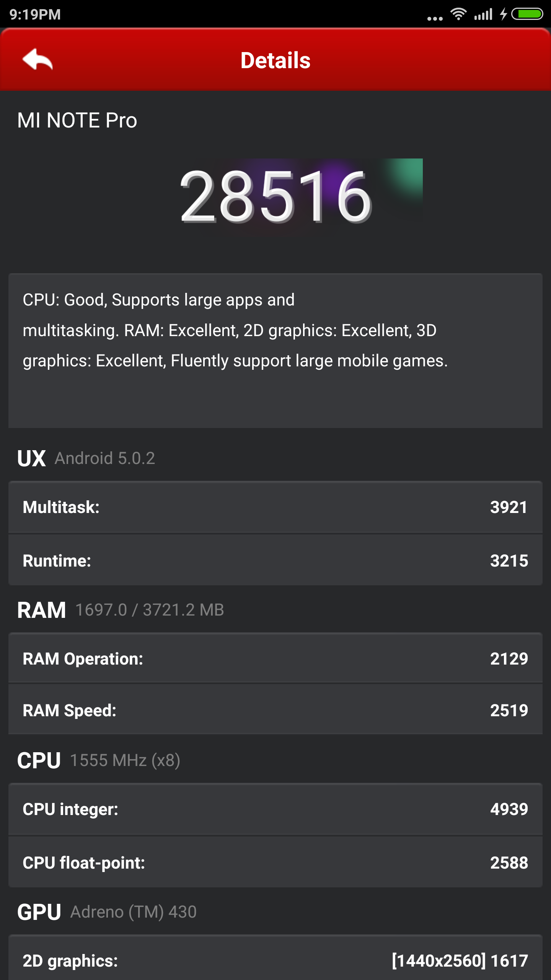Tap the GPU Adreno 430 section header
This screenshot has height=980, width=551.
tap(107, 912)
